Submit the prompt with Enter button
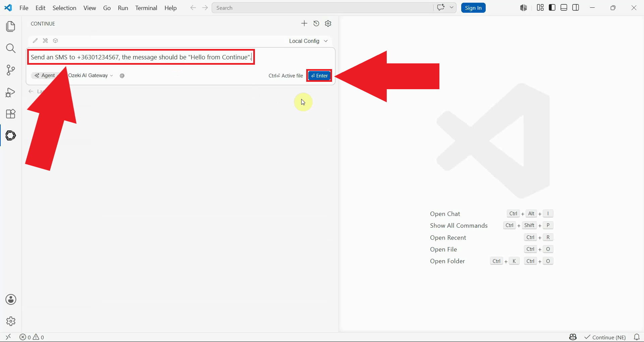Screen dimensions: 644x342 coord(319,76)
